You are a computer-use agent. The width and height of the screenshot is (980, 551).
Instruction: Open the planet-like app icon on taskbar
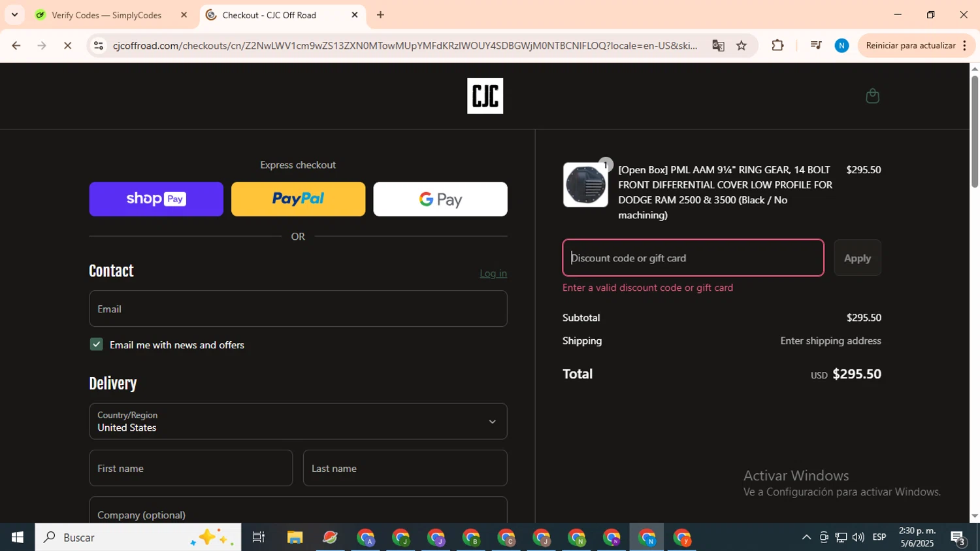pos(330,537)
